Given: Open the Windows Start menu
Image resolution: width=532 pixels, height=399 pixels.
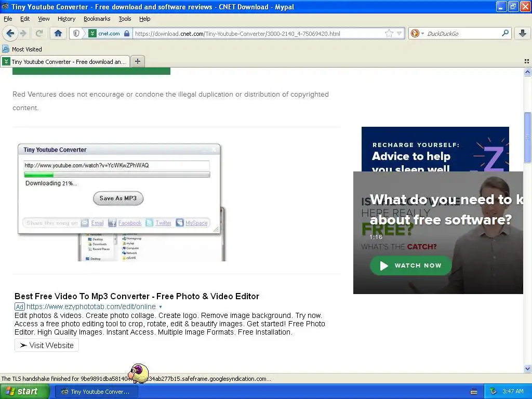Looking at the screenshot, I should coord(25,392).
